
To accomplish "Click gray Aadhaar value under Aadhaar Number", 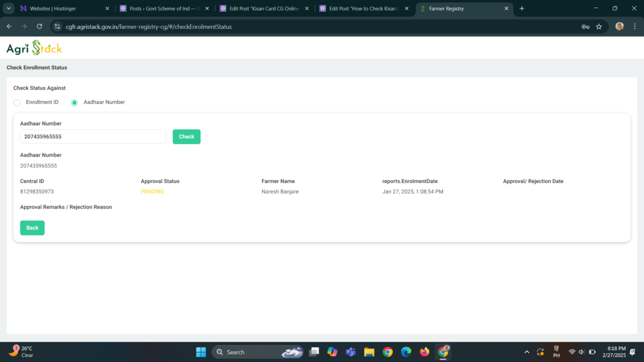I will point(39,166).
